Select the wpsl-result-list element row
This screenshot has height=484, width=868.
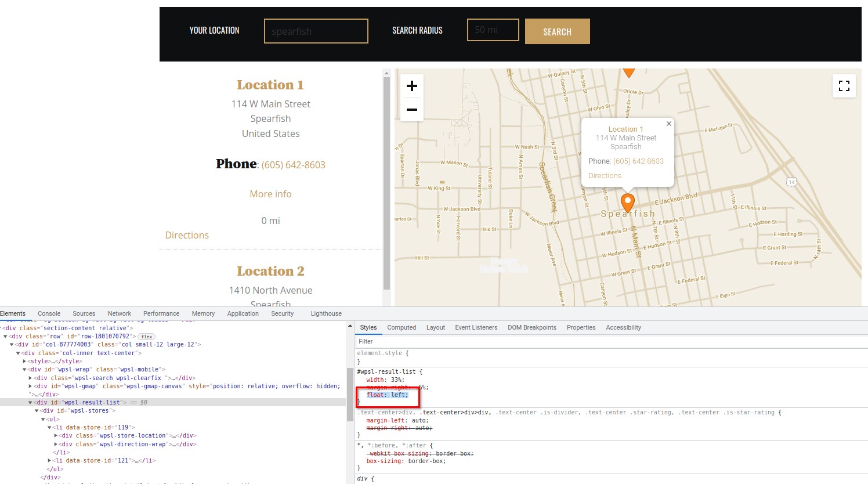click(x=173, y=402)
